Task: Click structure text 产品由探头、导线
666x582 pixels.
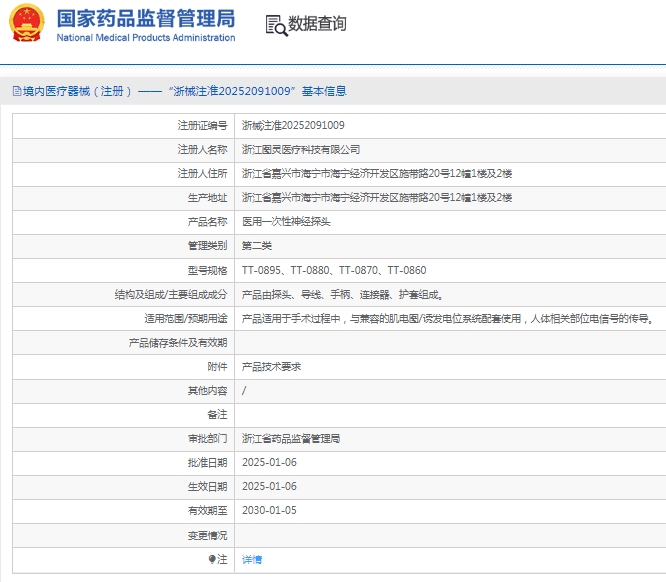Action: [342, 294]
